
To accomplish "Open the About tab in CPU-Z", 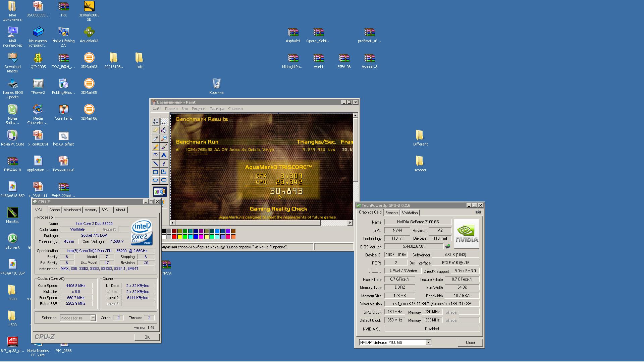I will point(120,210).
